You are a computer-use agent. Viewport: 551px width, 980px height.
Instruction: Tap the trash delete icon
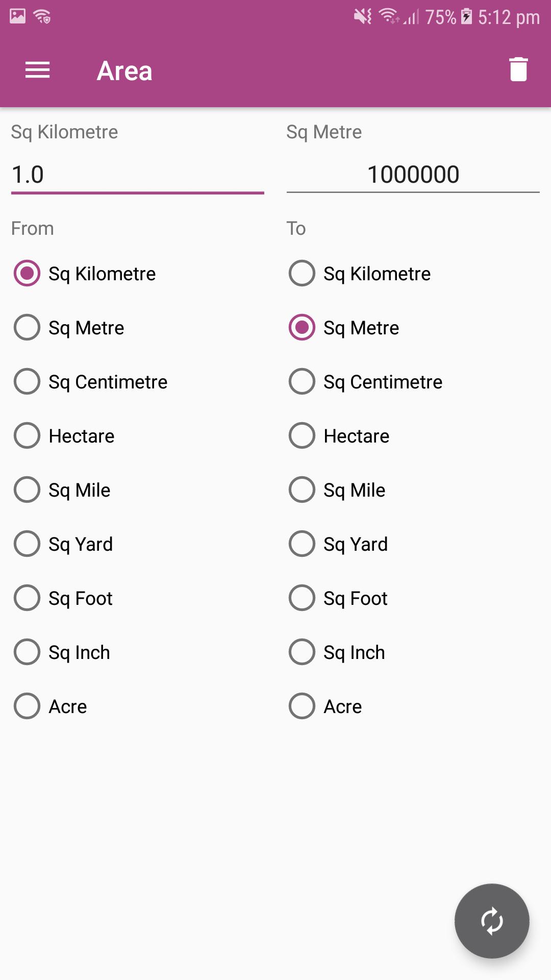click(x=518, y=69)
